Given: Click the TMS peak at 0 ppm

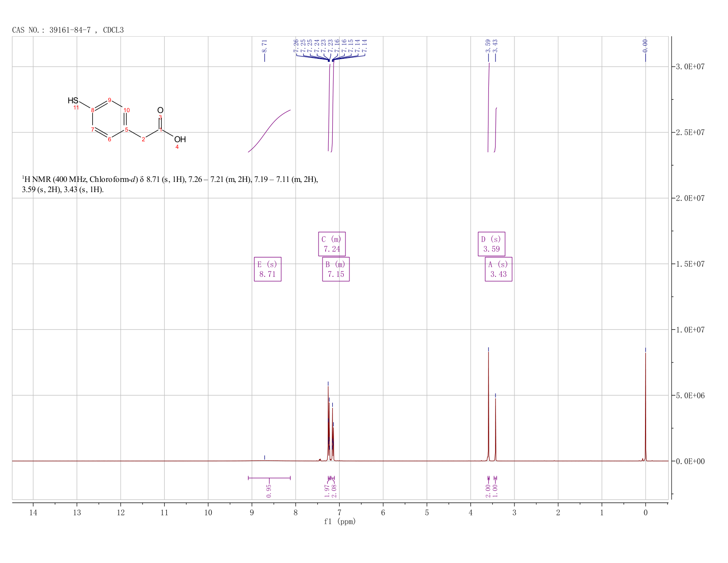Looking at the screenshot, I should point(645,406).
